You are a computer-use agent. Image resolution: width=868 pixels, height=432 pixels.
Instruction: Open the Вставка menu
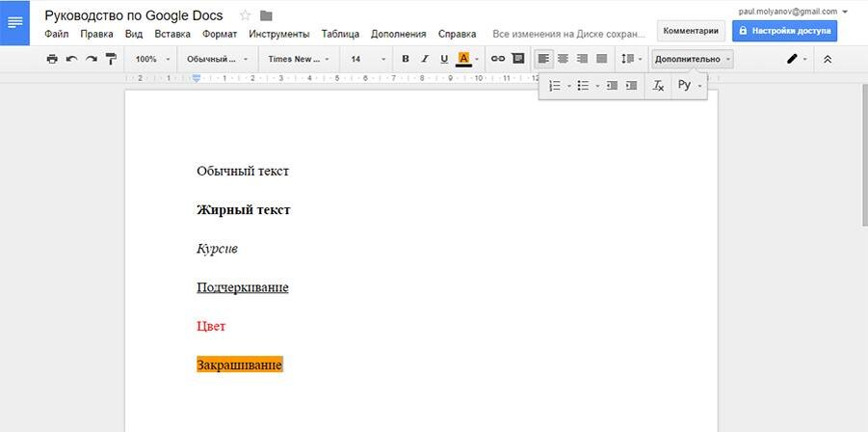click(172, 34)
